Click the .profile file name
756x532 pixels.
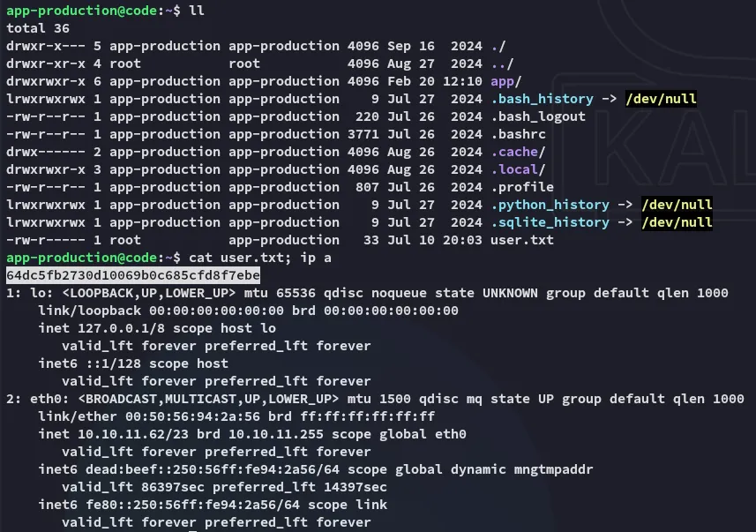pyautogui.click(x=522, y=187)
